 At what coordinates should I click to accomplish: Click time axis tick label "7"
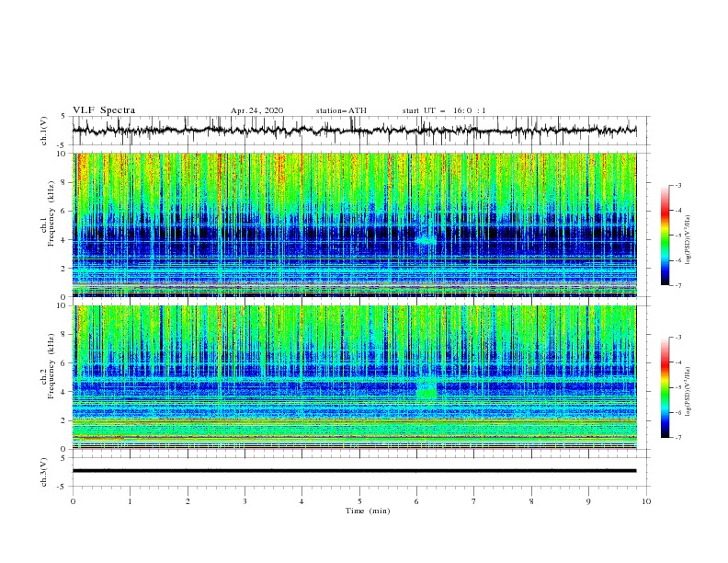pyautogui.click(x=474, y=501)
